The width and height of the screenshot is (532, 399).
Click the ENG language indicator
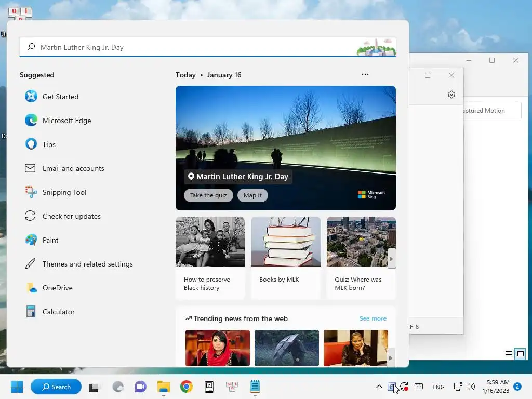tap(438, 387)
